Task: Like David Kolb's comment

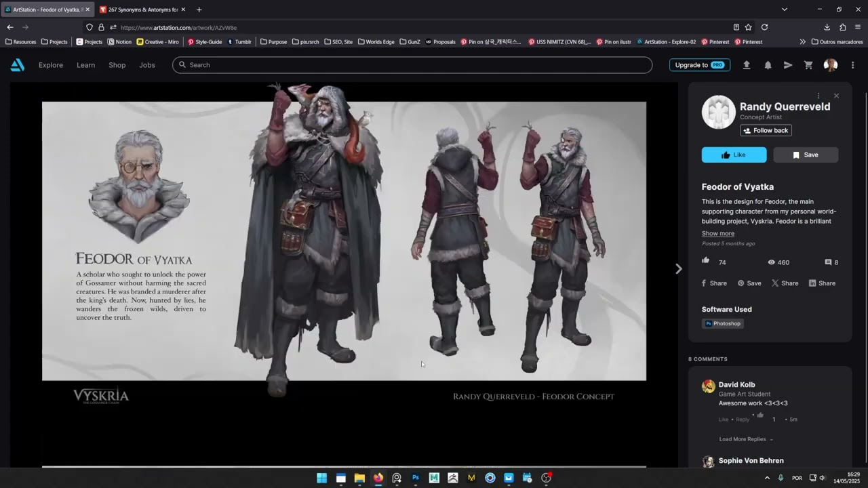Action: [x=723, y=420]
